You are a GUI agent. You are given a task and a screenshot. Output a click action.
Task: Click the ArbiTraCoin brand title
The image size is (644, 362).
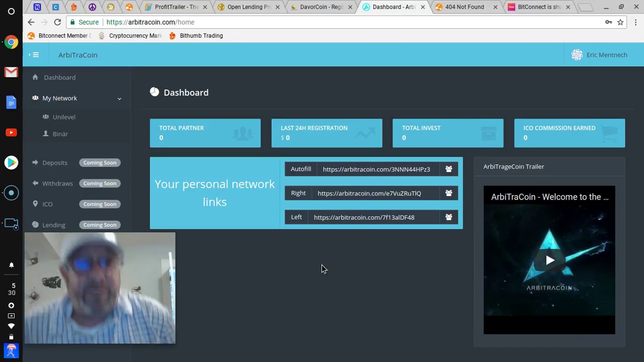78,55
